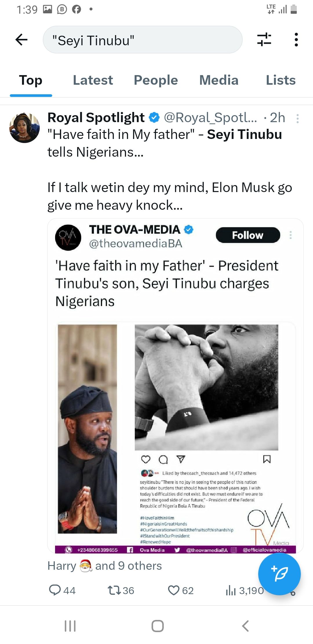
Task: Open Royal Spotlight tweet options menu
Action: (297, 118)
